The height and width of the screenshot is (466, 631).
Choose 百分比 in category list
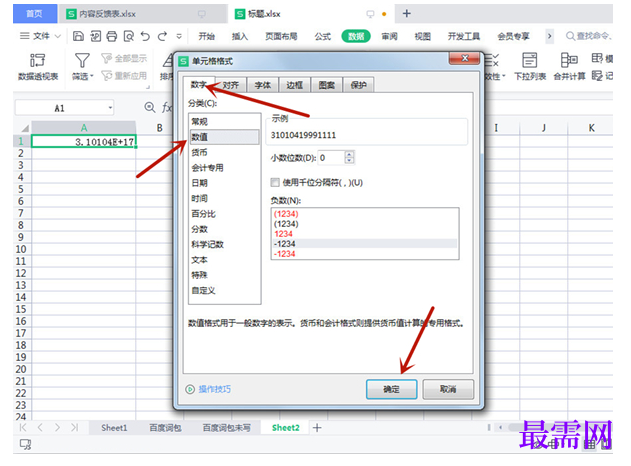coord(224,214)
